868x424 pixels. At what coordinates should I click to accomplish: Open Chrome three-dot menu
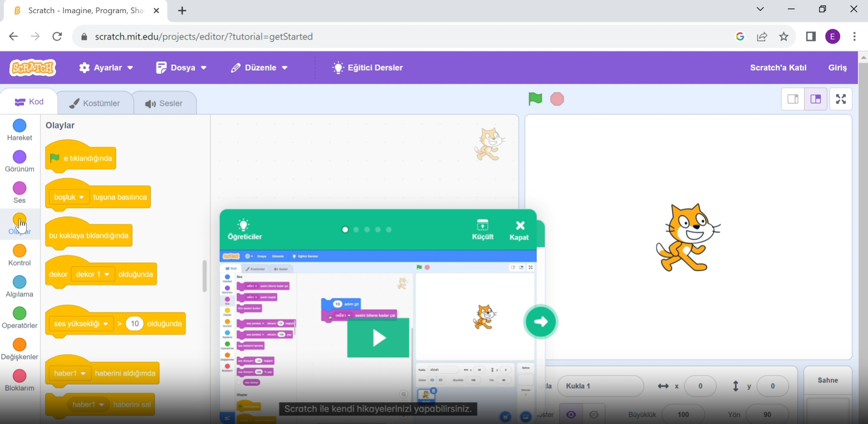[855, 37]
